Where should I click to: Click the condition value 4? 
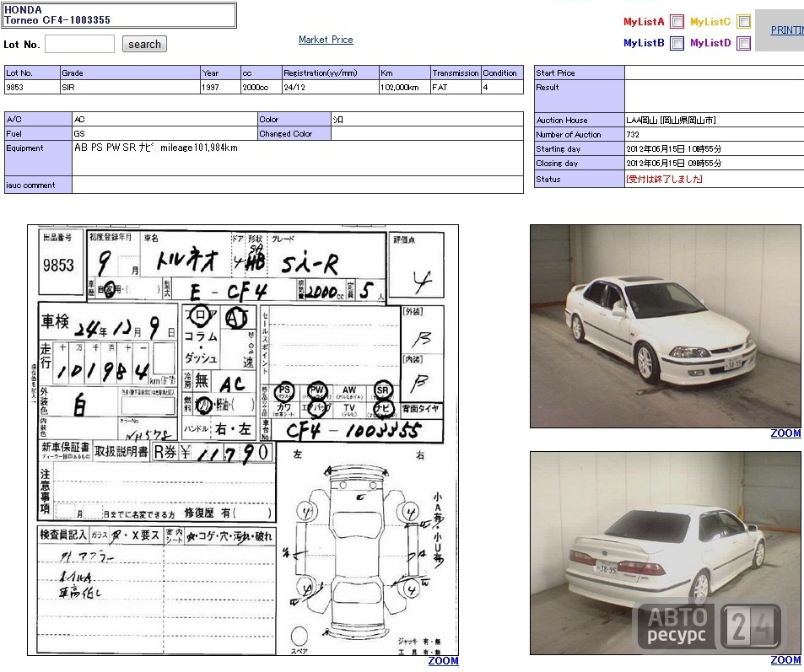point(502,87)
